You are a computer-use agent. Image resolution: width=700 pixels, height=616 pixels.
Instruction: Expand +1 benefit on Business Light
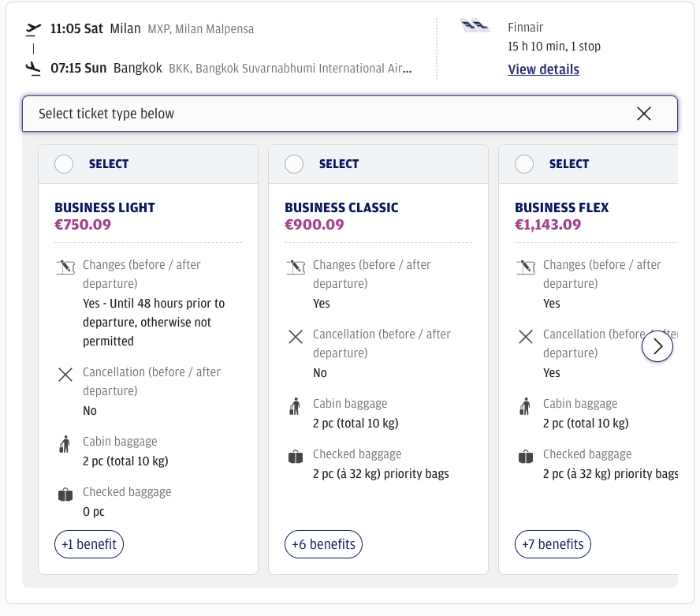pyautogui.click(x=89, y=544)
